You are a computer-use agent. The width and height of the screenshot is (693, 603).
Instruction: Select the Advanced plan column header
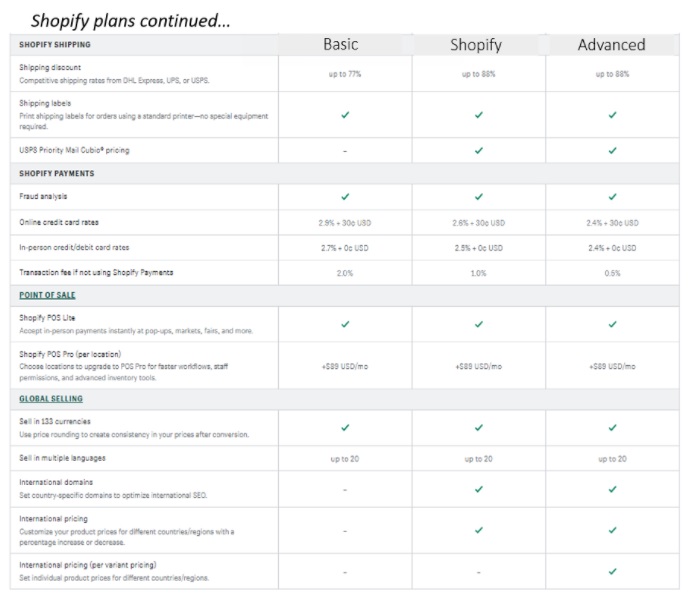coord(612,45)
